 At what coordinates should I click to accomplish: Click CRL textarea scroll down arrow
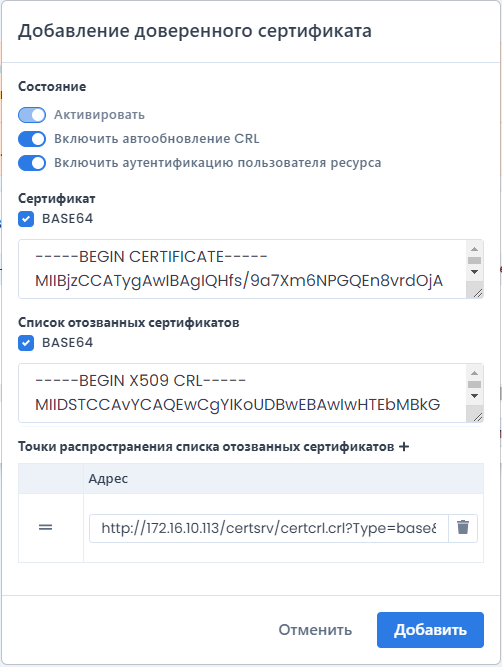tap(474, 396)
